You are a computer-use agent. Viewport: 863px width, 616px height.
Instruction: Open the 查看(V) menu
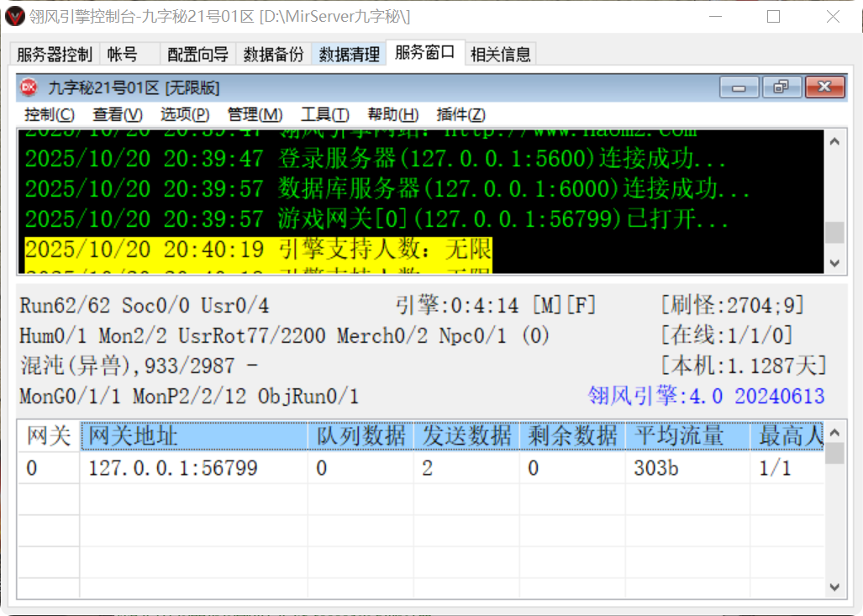pos(117,115)
